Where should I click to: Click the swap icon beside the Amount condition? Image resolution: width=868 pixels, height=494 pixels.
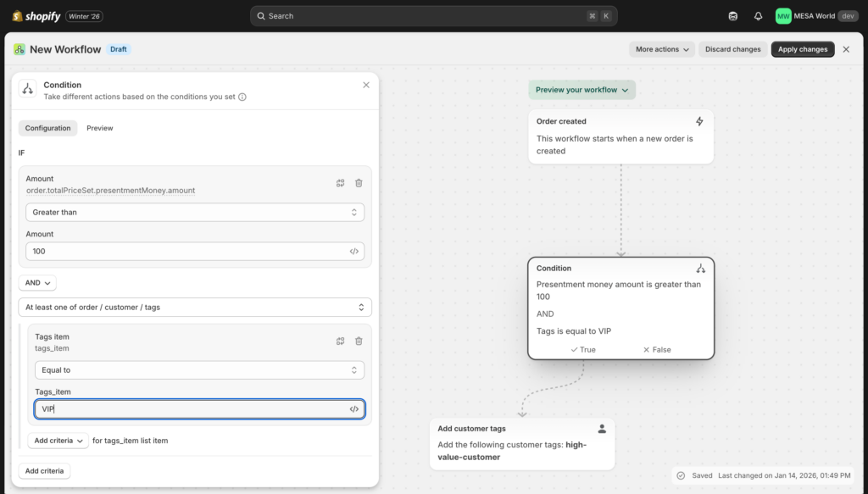point(339,182)
